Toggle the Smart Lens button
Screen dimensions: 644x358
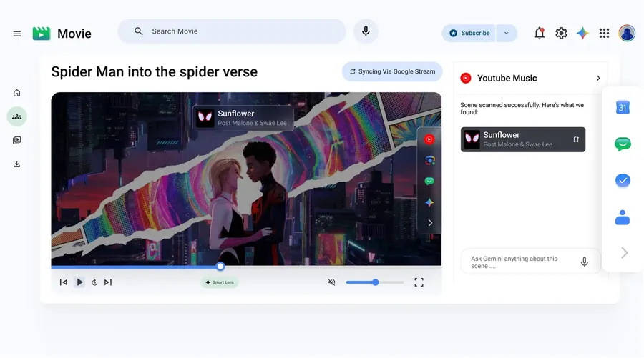[x=220, y=282]
